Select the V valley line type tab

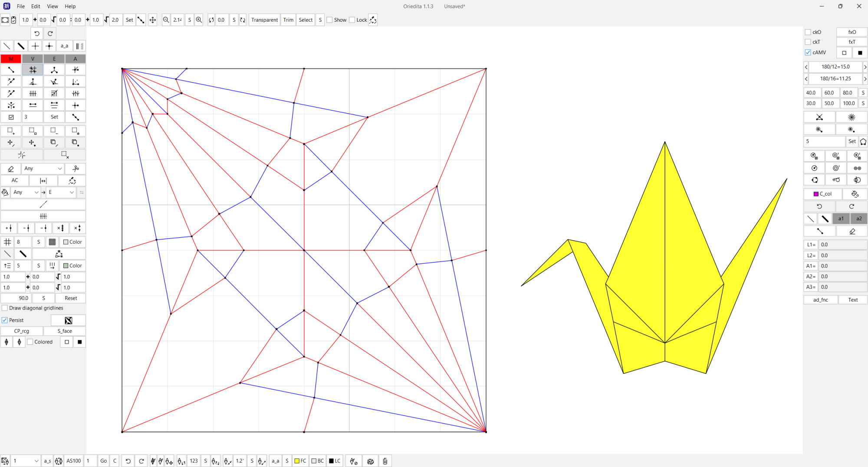point(33,59)
